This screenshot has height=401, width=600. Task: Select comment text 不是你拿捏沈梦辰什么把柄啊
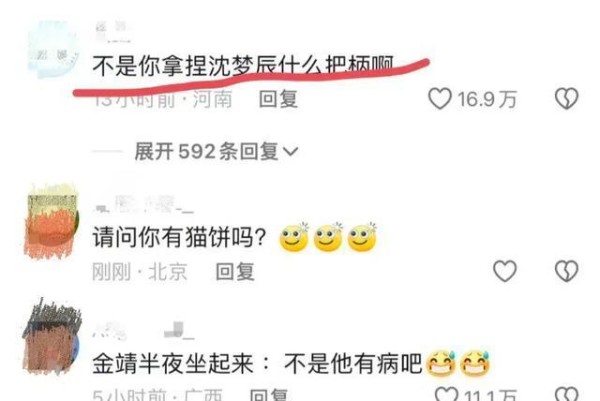[243, 66]
